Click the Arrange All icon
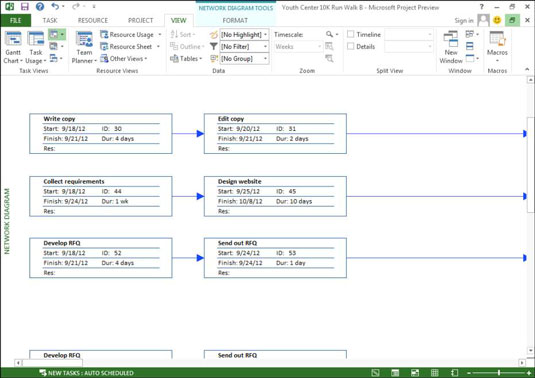This screenshot has height=378, width=535. pyautogui.click(x=470, y=46)
